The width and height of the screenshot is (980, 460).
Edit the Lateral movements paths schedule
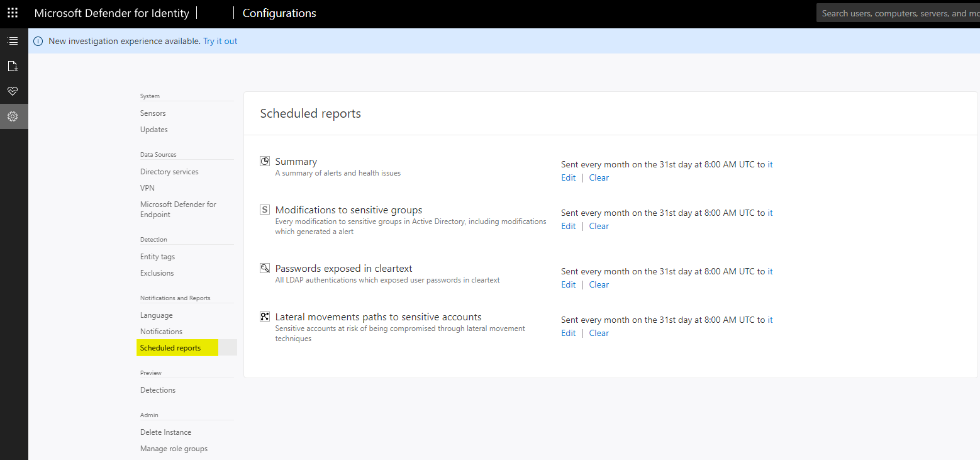(x=568, y=333)
